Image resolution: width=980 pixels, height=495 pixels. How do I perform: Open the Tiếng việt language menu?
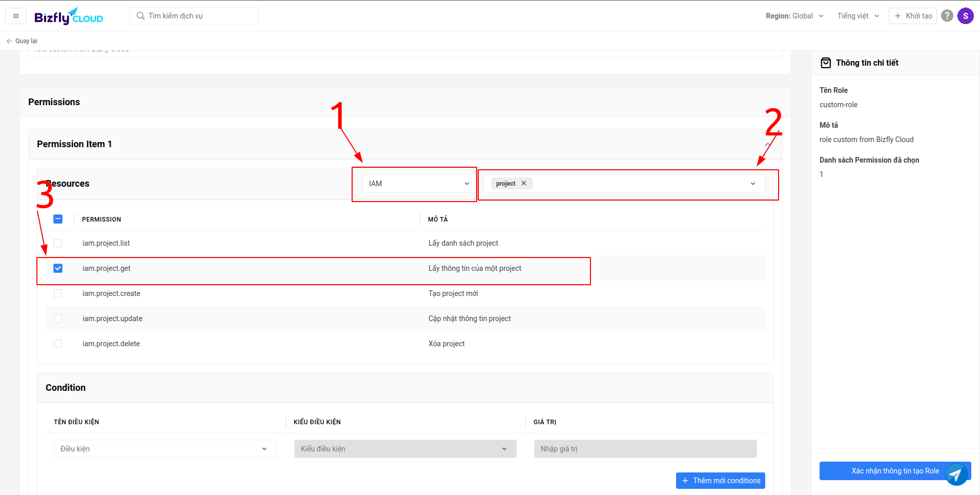click(858, 16)
